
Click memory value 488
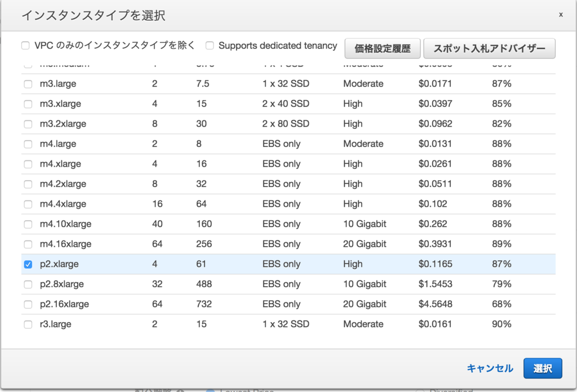(x=204, y=284)
